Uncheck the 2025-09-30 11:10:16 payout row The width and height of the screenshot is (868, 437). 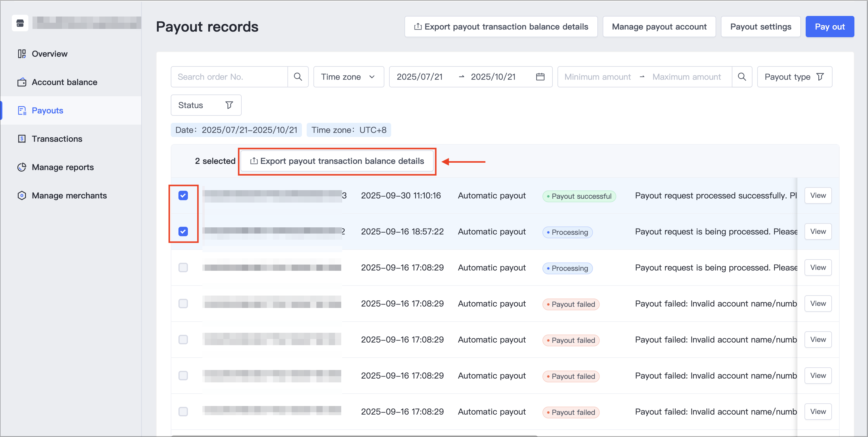click(x=183, y=195)
